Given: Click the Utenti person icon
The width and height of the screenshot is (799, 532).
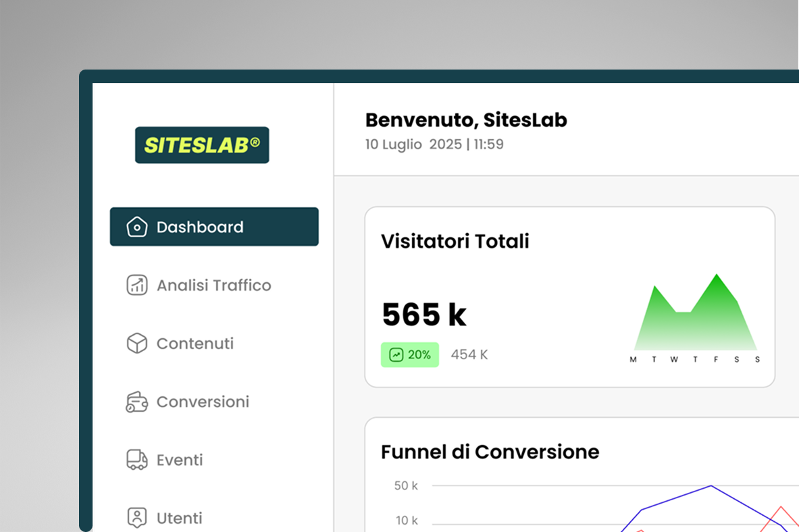Looking at the screenshot, I should pyautogui.click(x=137, y=518).
